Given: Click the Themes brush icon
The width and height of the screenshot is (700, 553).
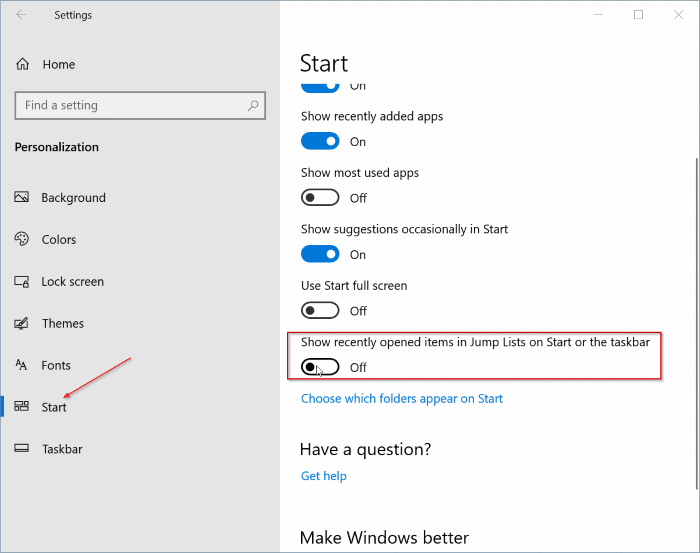Looking at the screenshot, I should pos(21,323).
